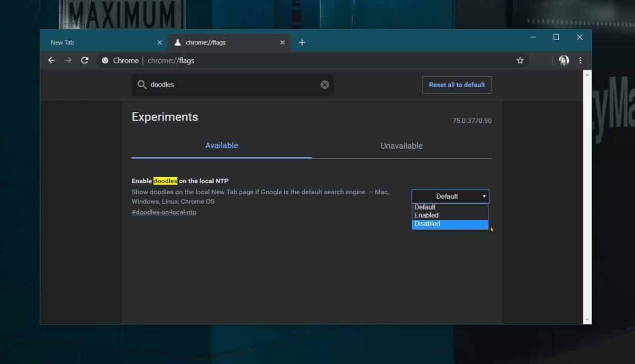
Task: Minimize the Chrome window
Action: tap(533, 37)
